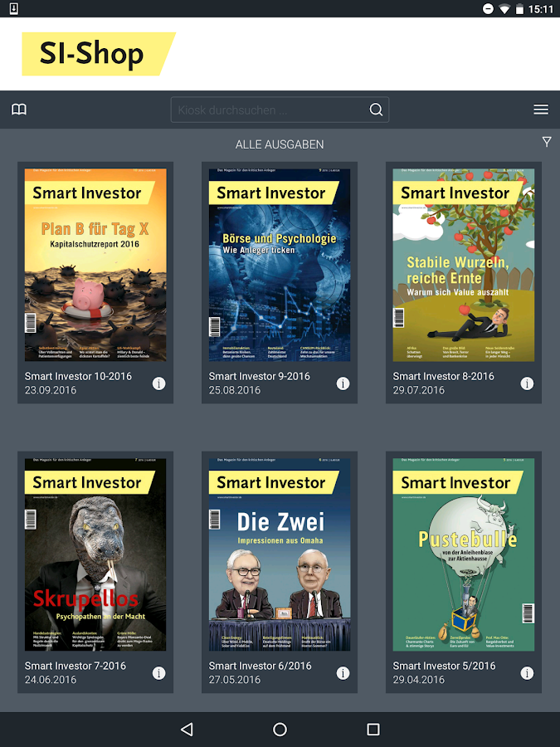The width and height of the screenshot is (560, 747).
Task: Open the Plan B für Tag X cover
Action: 95,265
